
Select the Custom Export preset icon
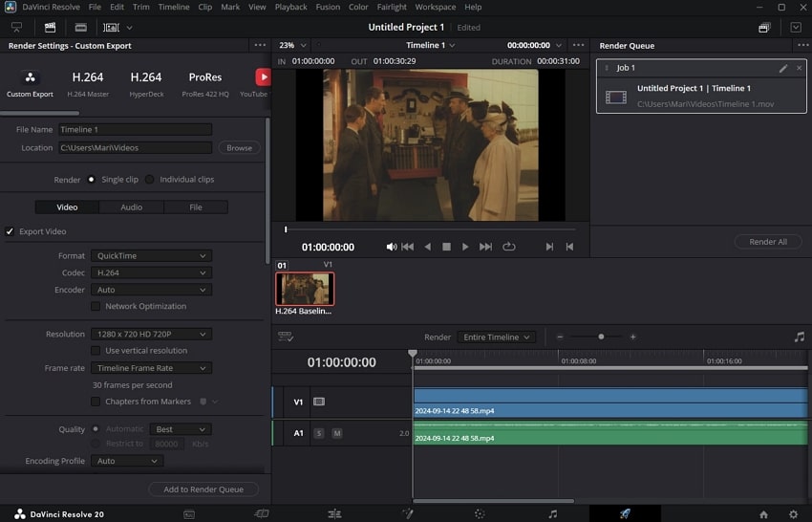pyautogui.click(x=30, y=77)
